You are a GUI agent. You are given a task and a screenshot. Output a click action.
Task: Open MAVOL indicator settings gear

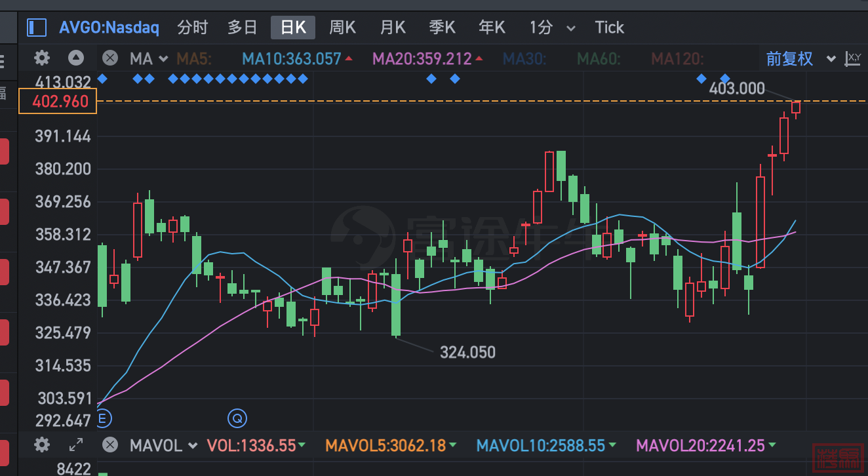point(42,445)
